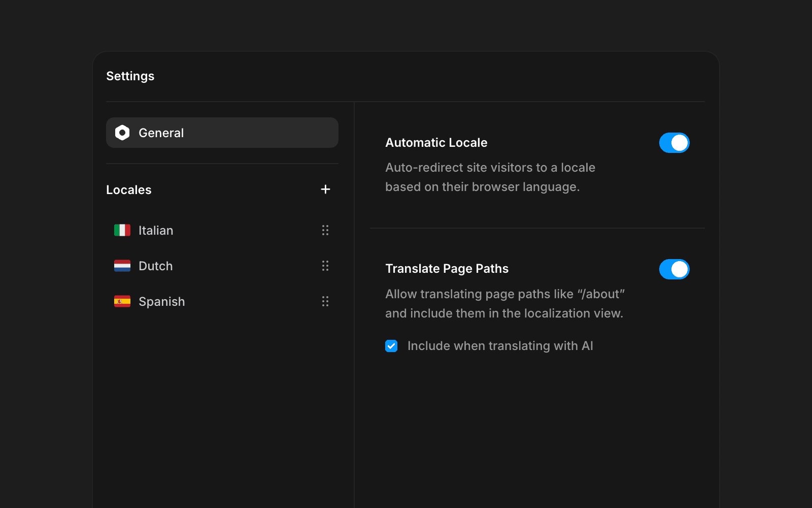This screenshot has width=812, height=508.
Task: Add a new locale with plus icon
Action: [326, 189]
